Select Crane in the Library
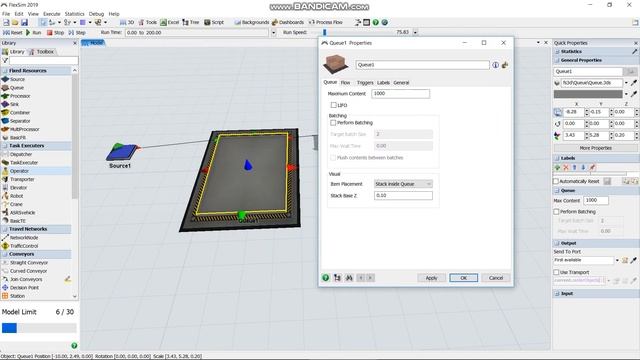Screen dimensions: 640x360 pyautogui.click(x=13, y=204)
